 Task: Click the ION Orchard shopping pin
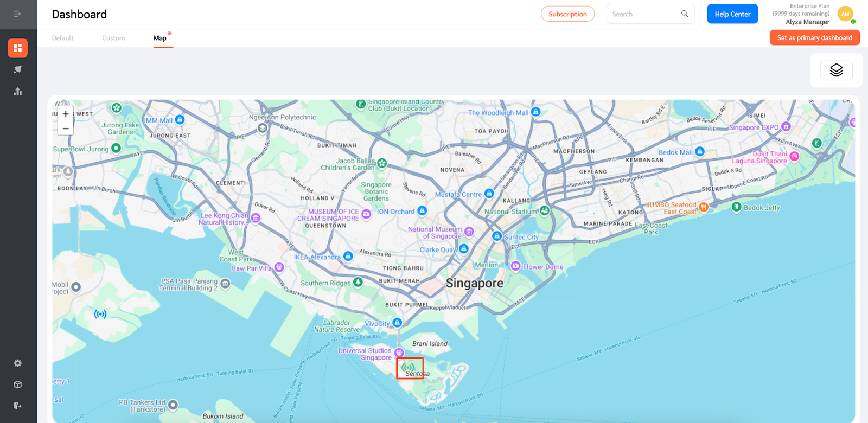click(422, 211)
